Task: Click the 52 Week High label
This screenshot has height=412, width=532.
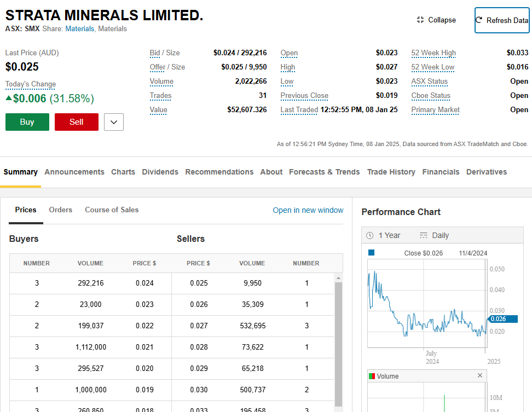Action: (433, 53)
